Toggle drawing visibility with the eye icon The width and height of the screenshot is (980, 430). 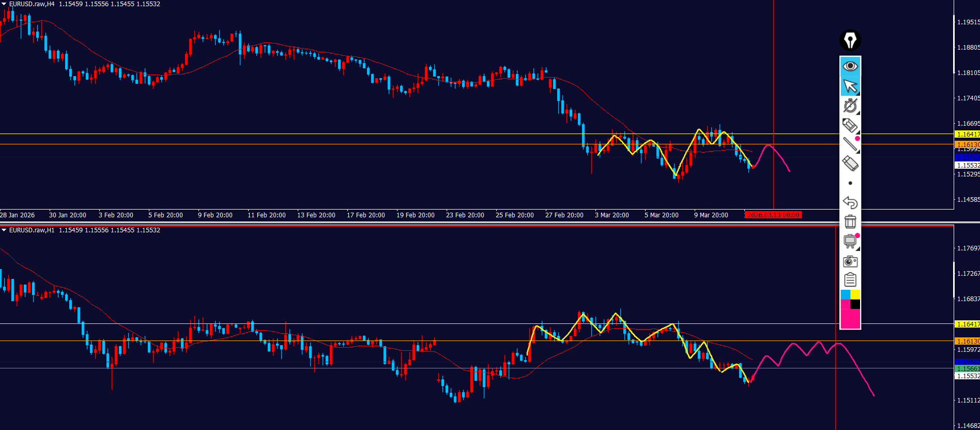(850, 66)
